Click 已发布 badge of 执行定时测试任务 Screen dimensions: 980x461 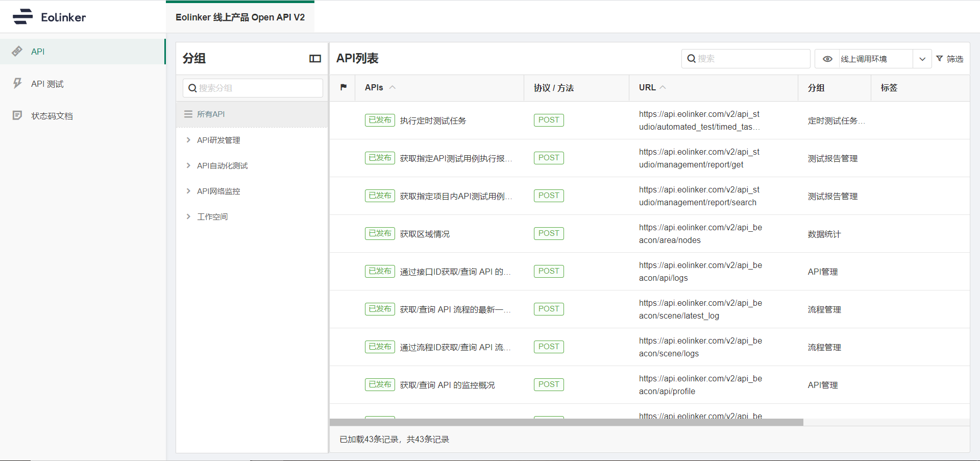380,120
